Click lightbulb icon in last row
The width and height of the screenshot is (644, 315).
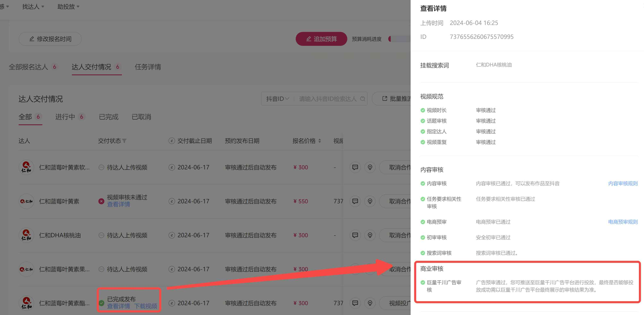click(370, 303)
